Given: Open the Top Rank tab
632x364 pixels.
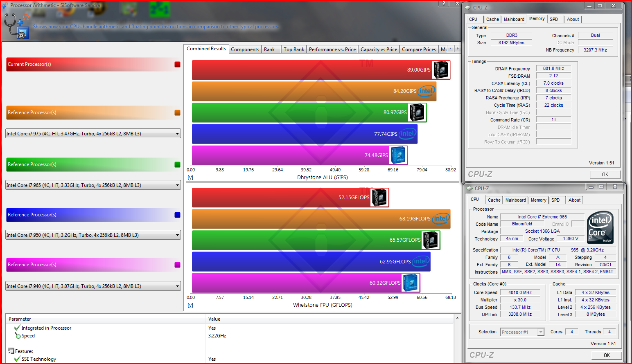Looking at the screenshot, I should [294, 49].
